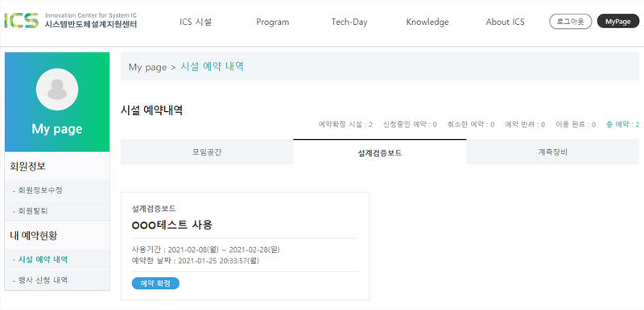This screenshot has width=644, height=310.
Task: Click the 신청중인 예약 : 0 count
Action: (410, 125)
